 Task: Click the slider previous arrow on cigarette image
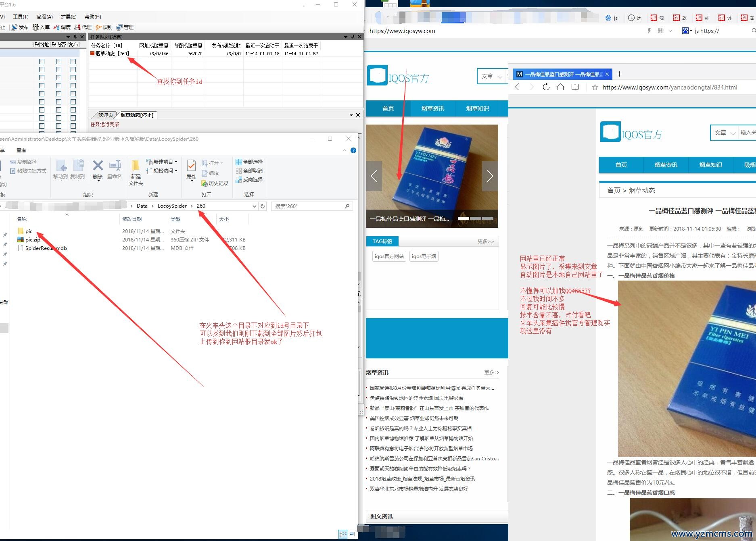[374, 176]
